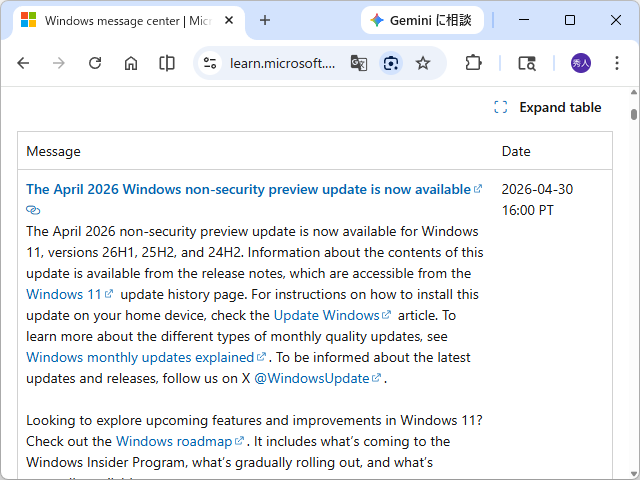Screen dimensions: 640x480
Task: Click the vertical scrollbar thumb
Action: tap(633, 114)
